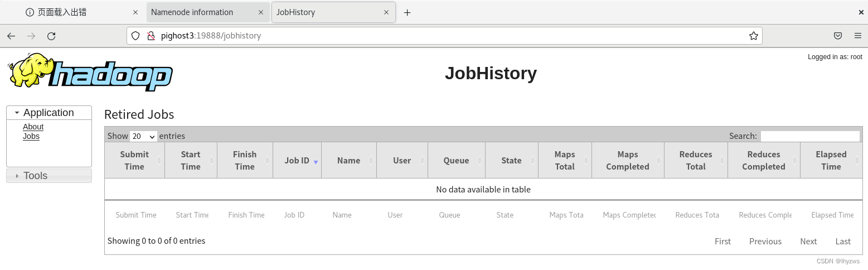Click the 'Logged in as: root' text
868x270 pixels.
pyautogui.click(x=835, y=57)
